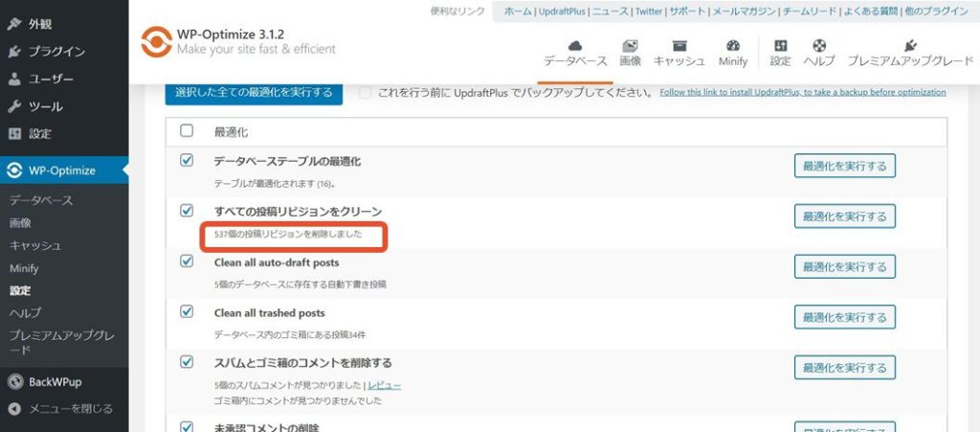Open the メールマガジン link
Viewport: 980px width, 432px height.
(744, 11)
